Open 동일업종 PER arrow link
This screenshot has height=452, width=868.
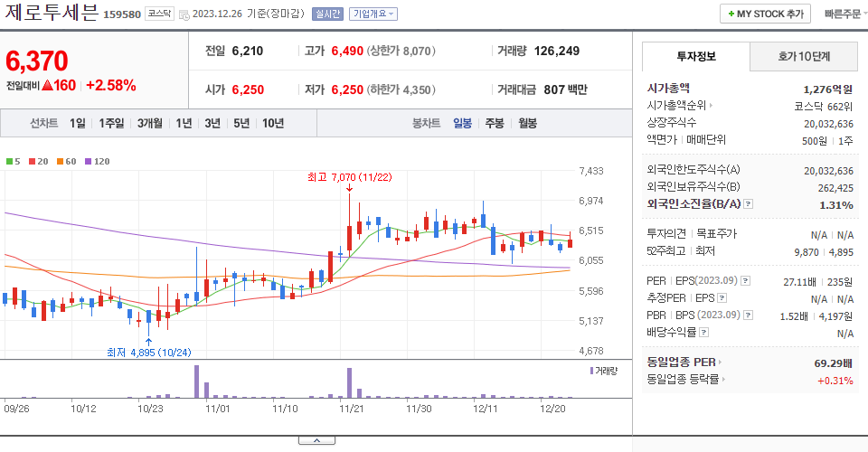720,363
